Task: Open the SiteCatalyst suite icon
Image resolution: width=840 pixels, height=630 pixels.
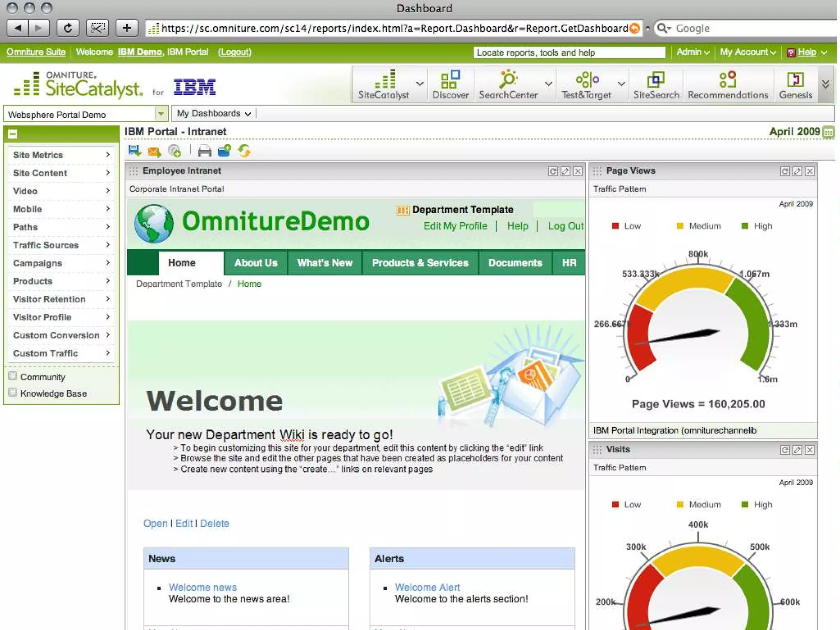Action: click(x=383, y=84)
